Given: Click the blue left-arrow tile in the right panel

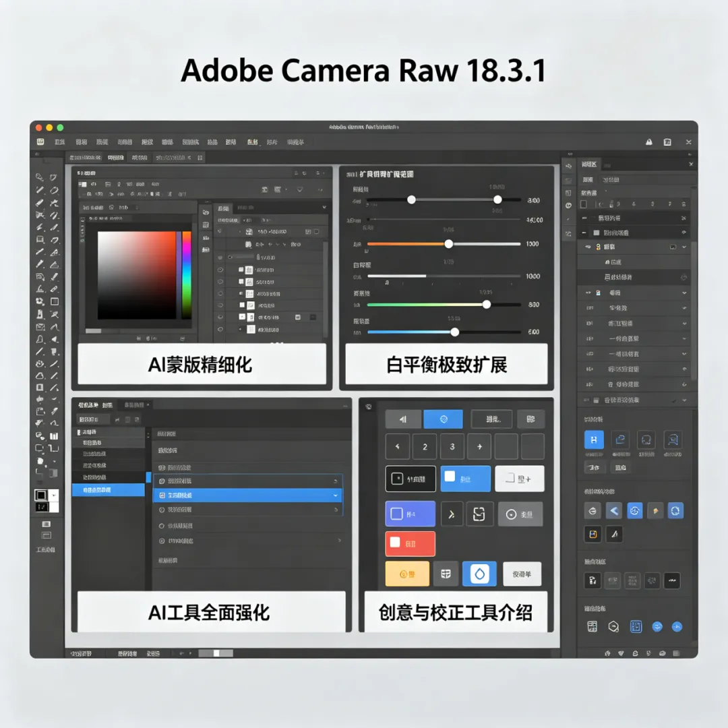Looking at the screenshot, I should point(614,511).
